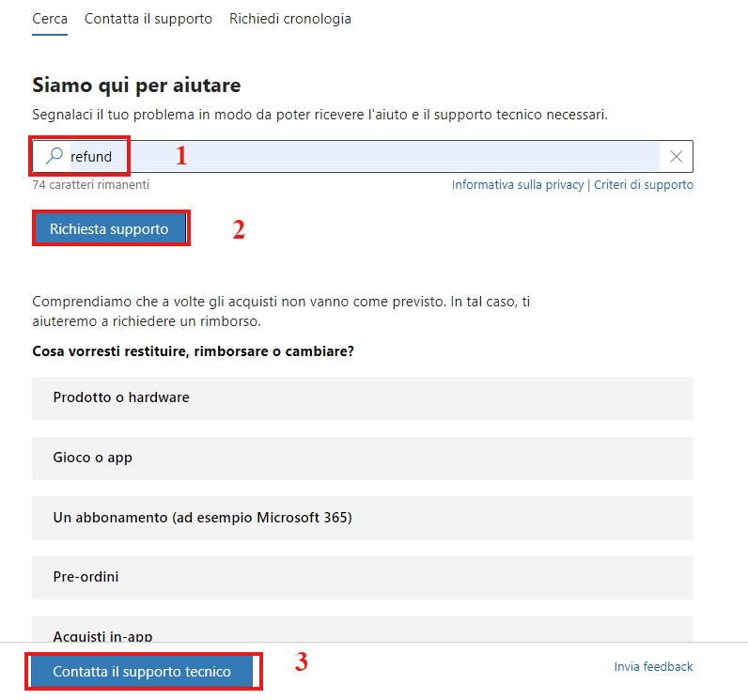
Task: Select the Pre-ordini option
Action: 363,578
